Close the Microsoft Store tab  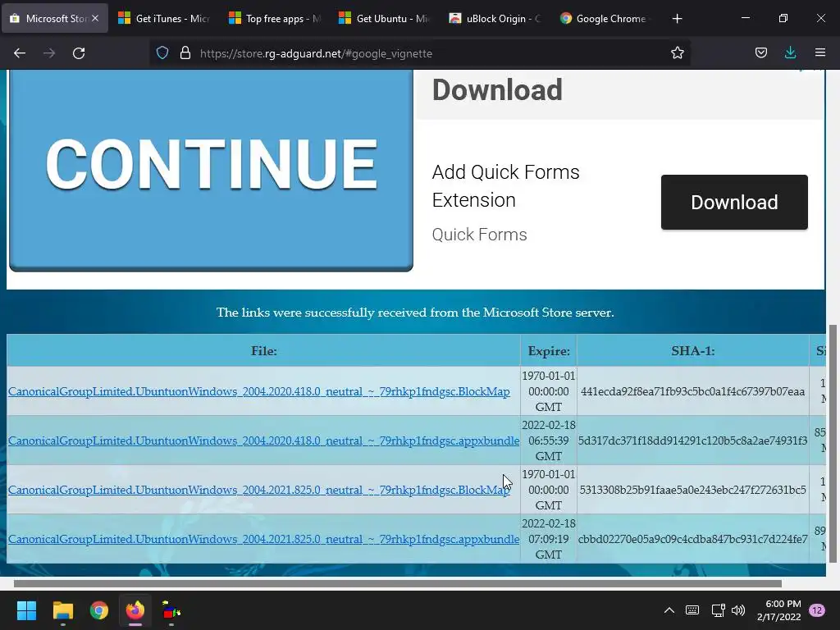(95, 18)
